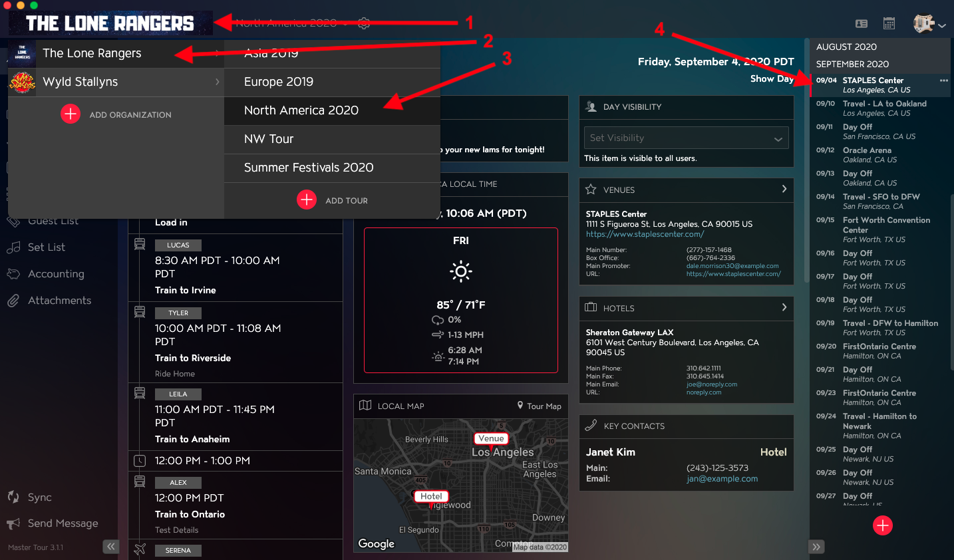Open the ID card icon in top bar
This screenshot has height=560, width=954.
tap(862, 23)
